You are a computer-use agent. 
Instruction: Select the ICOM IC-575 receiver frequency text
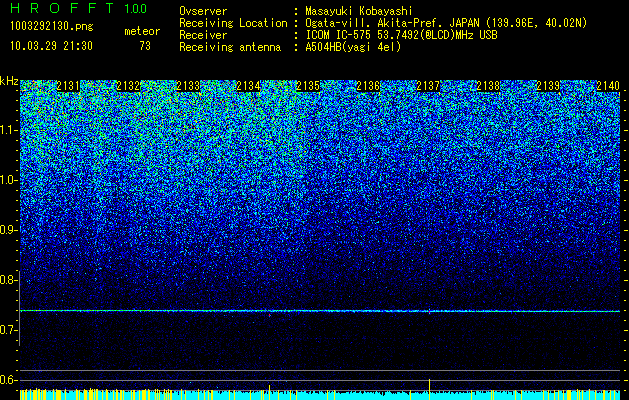tap(402, 35)
